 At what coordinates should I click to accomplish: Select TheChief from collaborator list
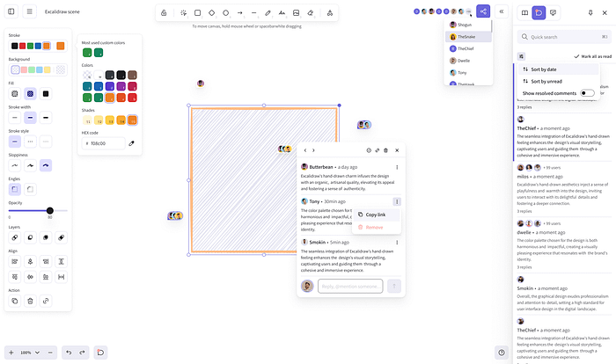coord(466,48)
